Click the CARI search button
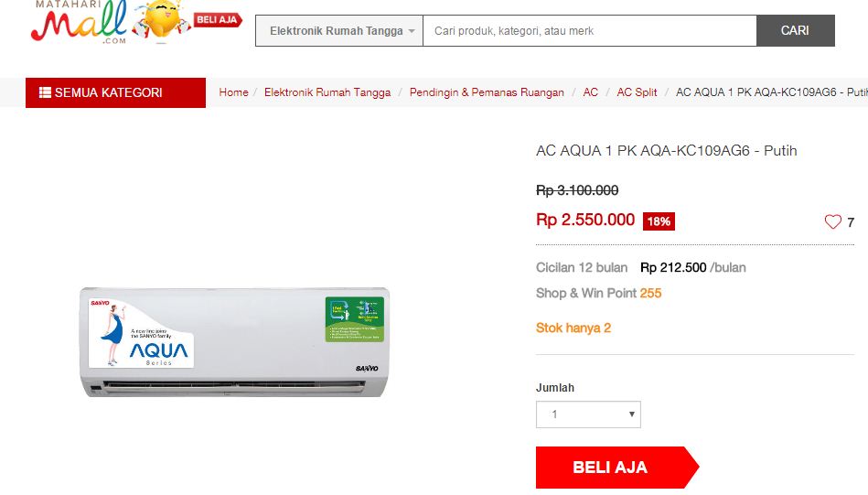The height and width of the screenshot is (495, 868). (796, 31)
